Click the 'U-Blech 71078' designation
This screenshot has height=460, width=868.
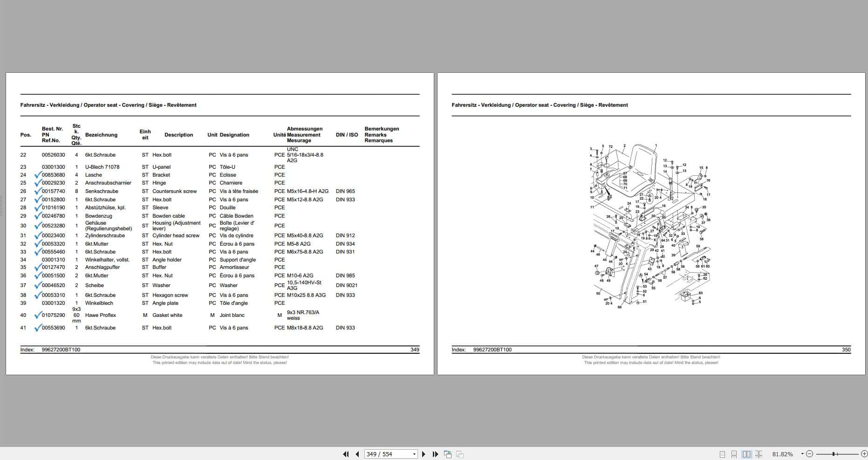point(102,167)
